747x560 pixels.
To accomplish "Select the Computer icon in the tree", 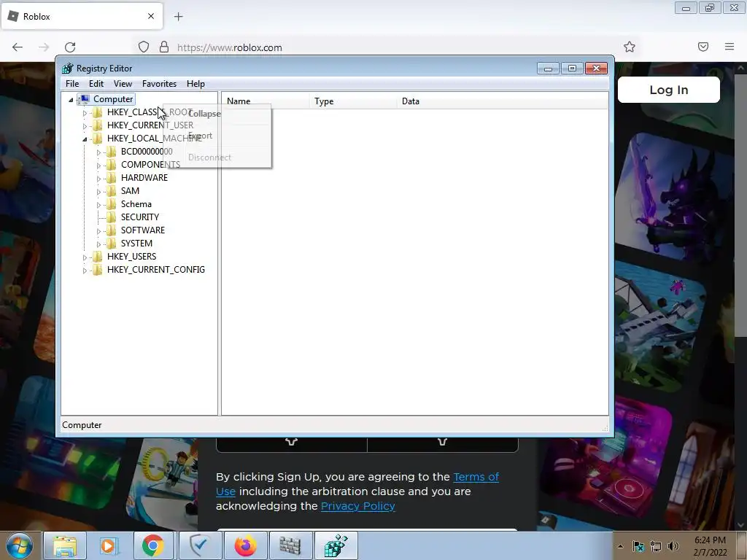I will tap(84, 99).
